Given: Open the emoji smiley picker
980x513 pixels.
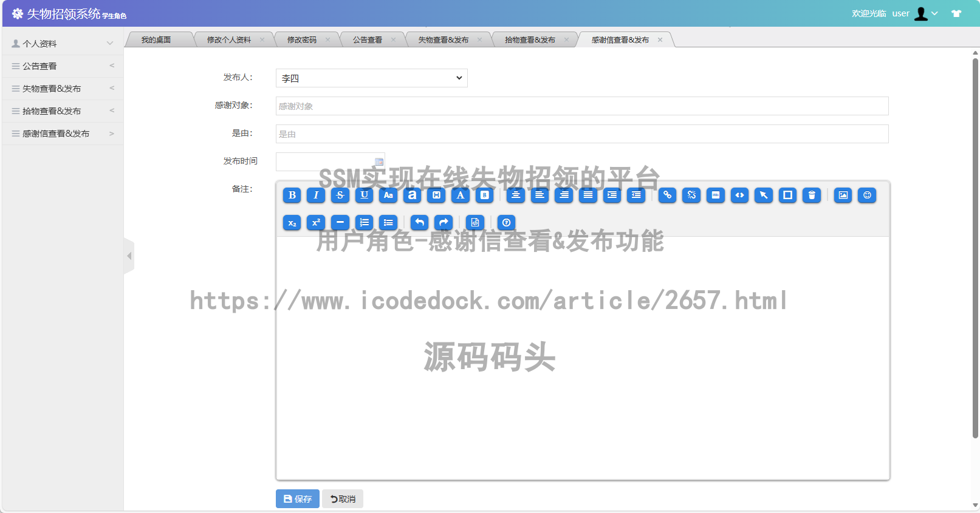Looking at the screenshot, I should click(867, 195).
